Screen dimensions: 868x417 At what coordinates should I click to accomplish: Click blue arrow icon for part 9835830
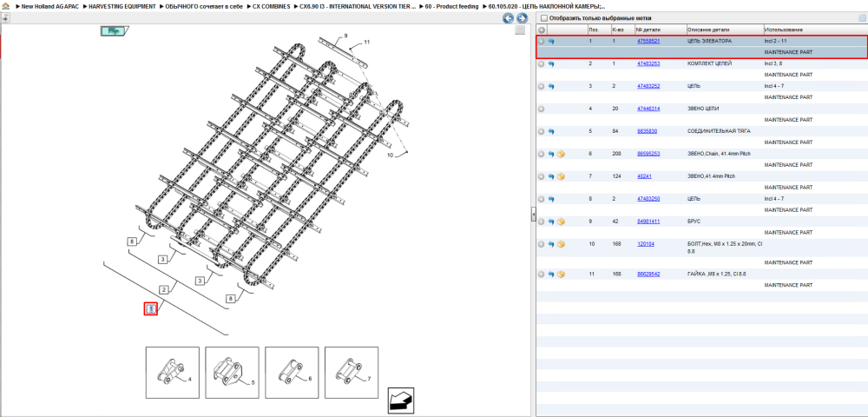click(551, 131)
